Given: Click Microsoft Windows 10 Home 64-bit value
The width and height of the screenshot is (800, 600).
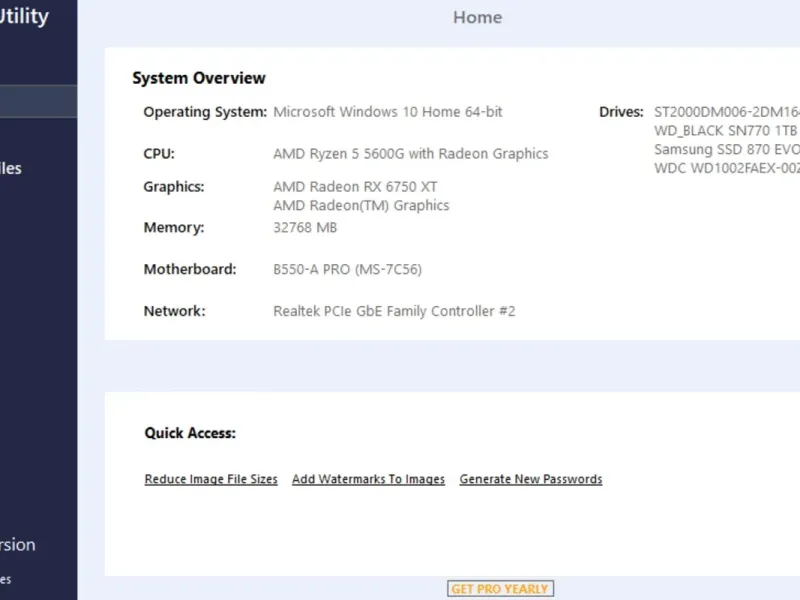Looking at the screenshot, I should pyautogui.click(x=388, y=112).
